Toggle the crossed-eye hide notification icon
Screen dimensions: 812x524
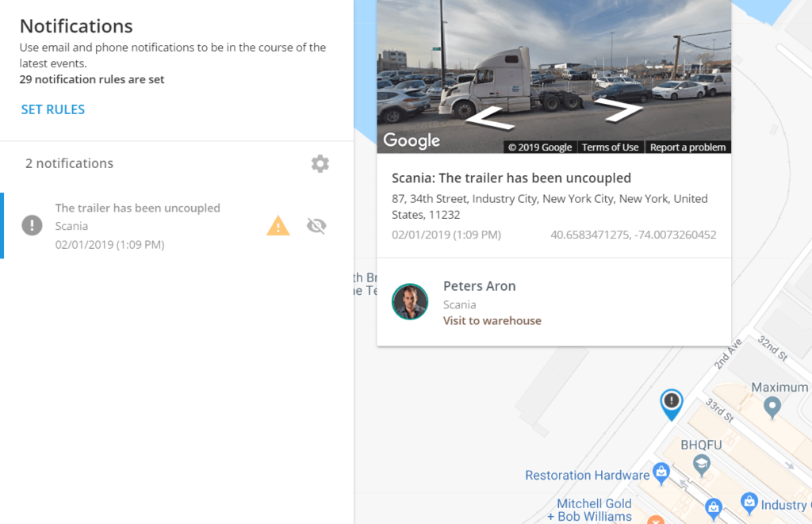tap(316, 226)
